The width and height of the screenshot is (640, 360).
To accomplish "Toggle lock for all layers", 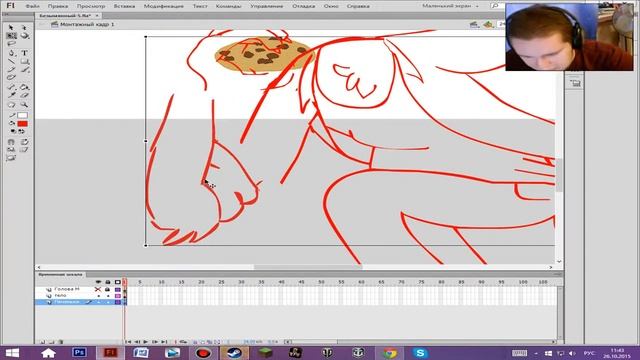I will 108,282.
